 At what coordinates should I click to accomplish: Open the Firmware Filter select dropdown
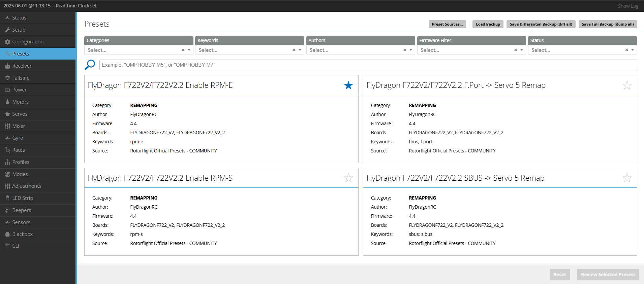tap(471, 50)
